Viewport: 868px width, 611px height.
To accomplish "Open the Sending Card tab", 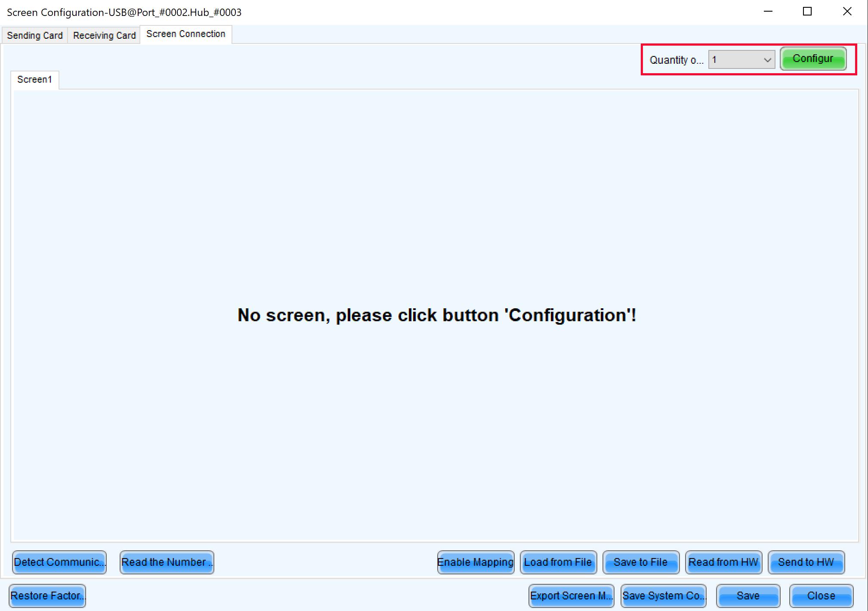I will [x=35, y=35].
